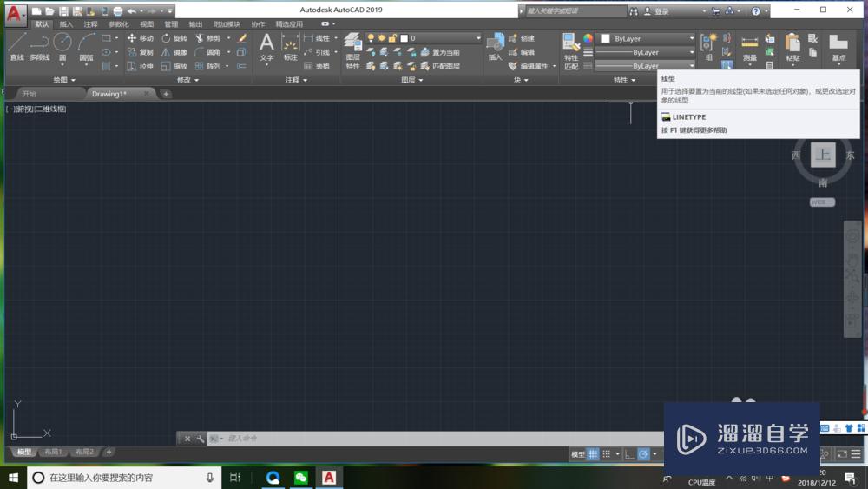Click the Erase pencil-eraser icon

click(242, 38)
